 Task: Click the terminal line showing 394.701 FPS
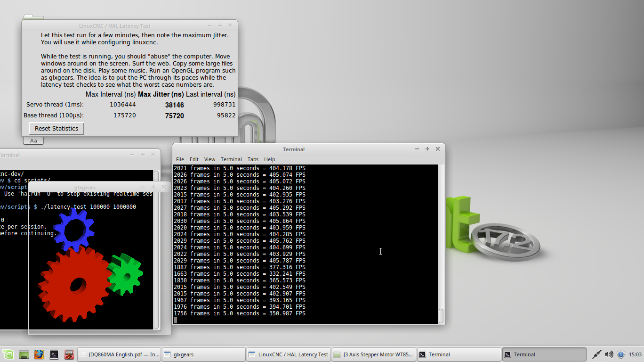[x=240, y=306]
